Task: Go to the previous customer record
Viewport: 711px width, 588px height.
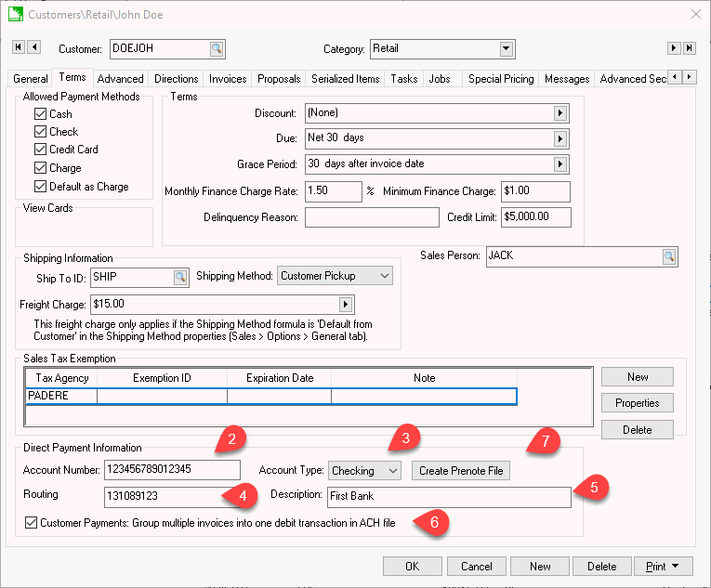Action: click(34, 48)
